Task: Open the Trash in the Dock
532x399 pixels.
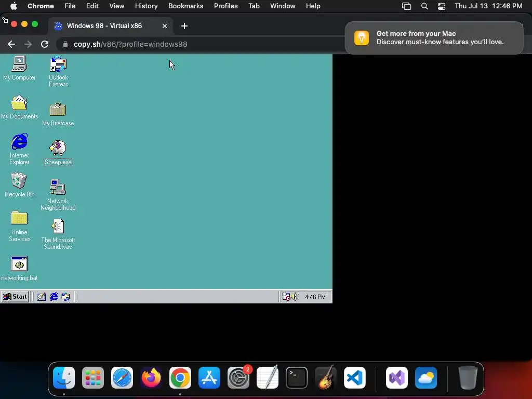Action: coord(468,378)
